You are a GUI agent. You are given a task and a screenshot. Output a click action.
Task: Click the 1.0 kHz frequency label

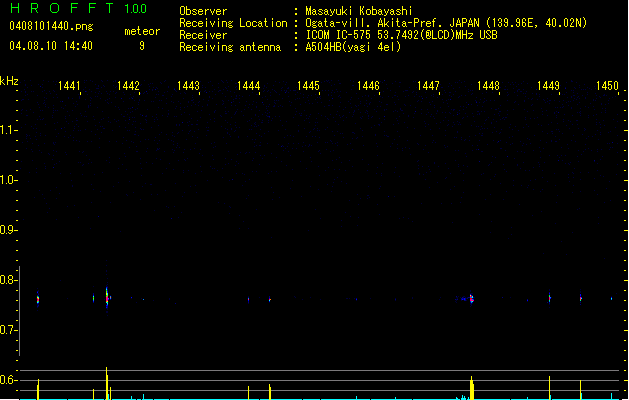(8, 180)
